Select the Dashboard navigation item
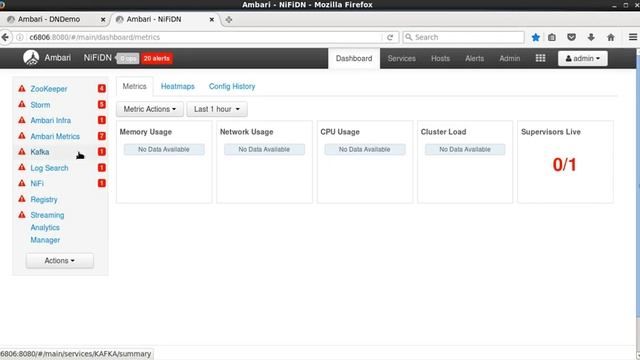The width and height of the screenshot is (640, 360). click(x=354, y=58)
